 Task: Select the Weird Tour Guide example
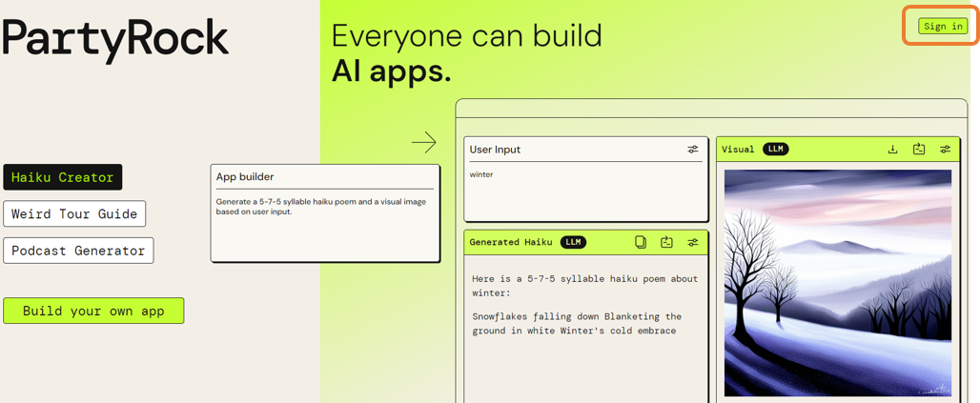[74, 213]
